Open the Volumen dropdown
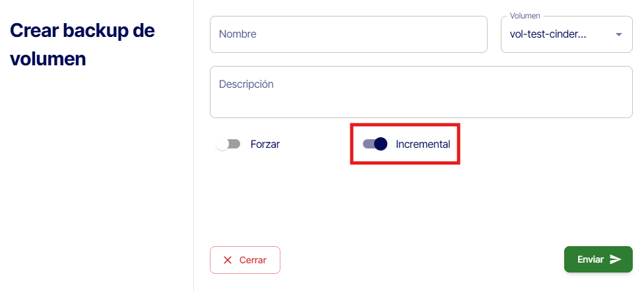The height and width of the screenshot is (291, 644). (x=566, y=34)
